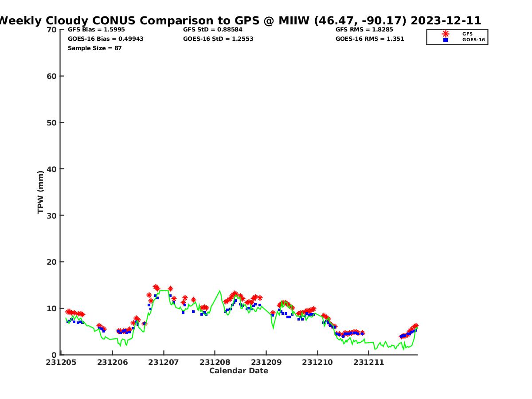Click the 70 y-axis tick label

(51, 30)
